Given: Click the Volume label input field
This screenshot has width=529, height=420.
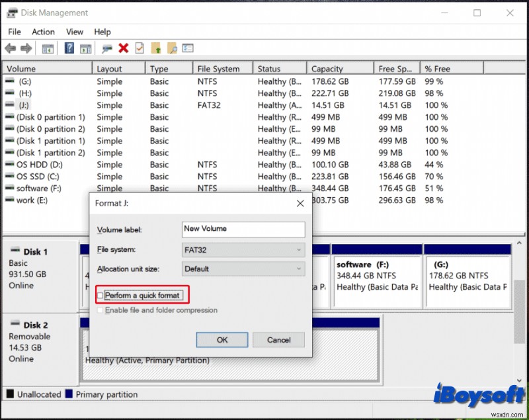Looking at the screenshot, I should pyautogui.click(x=243, y=230).
